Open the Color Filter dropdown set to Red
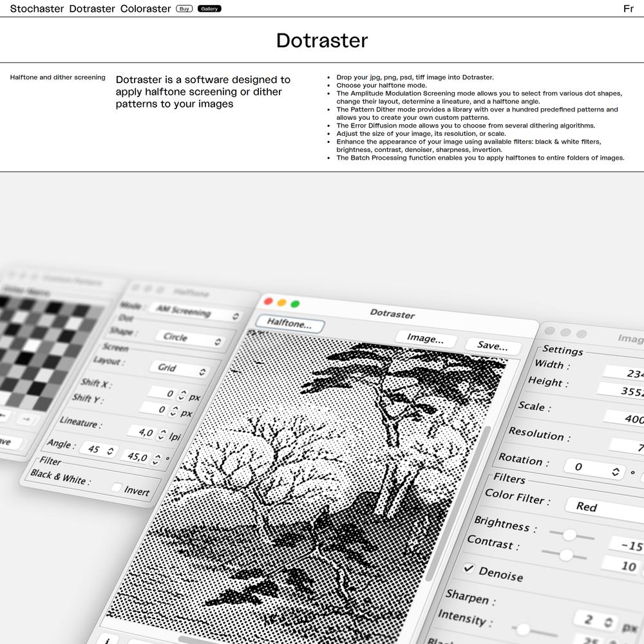The width and height of the screenshot is (644, 644). tap(605, 509)
